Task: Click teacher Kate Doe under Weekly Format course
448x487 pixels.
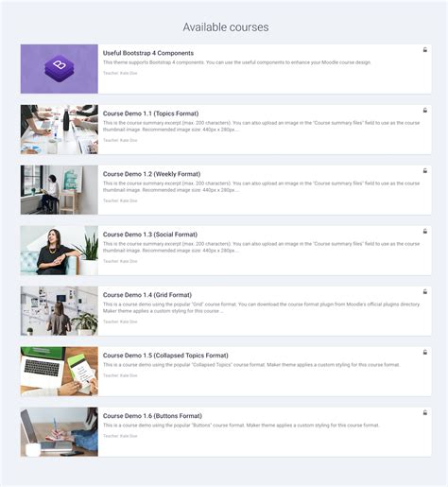Action: click(x=129, y=200)
